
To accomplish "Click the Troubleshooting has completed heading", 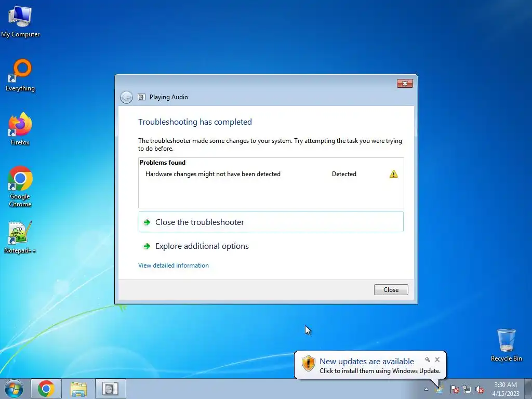I will click(x=195, y=122).
